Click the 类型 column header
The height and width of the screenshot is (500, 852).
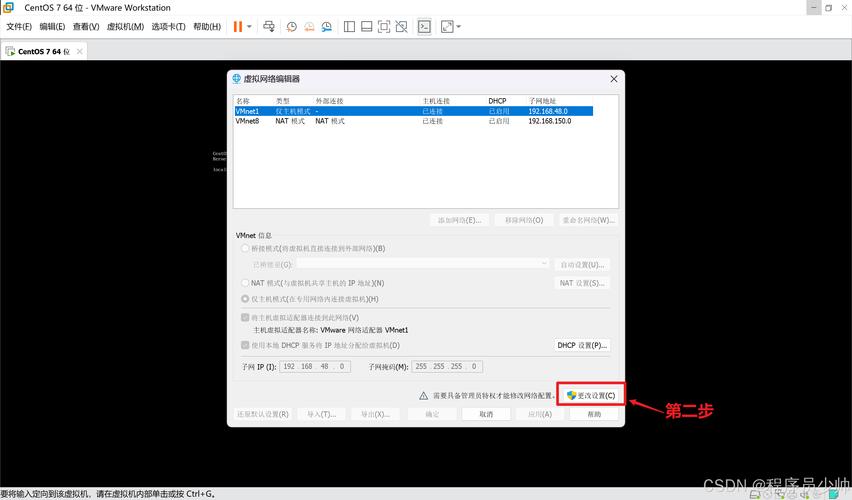tap(283, 101)
